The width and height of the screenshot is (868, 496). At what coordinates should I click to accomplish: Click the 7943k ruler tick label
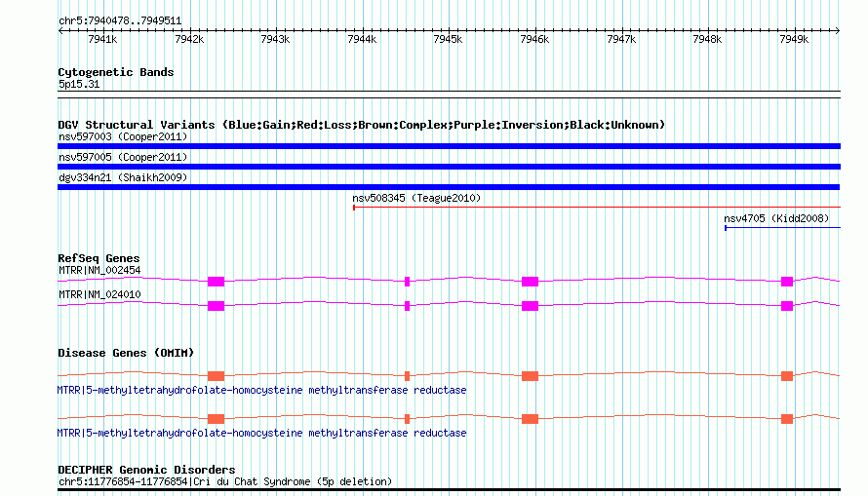pos(275,39)
